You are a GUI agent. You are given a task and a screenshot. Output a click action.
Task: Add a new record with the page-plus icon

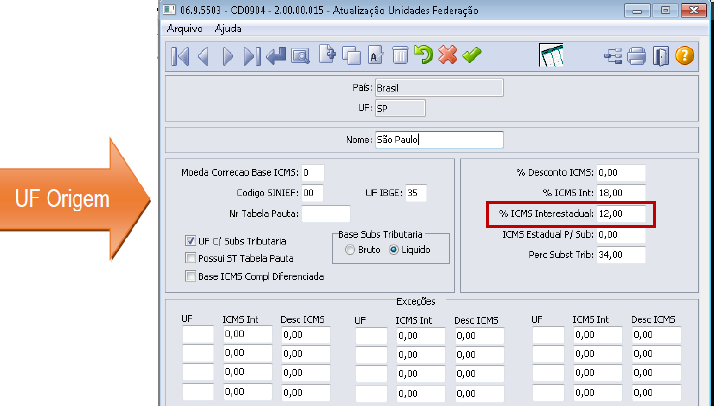(327, 55)
